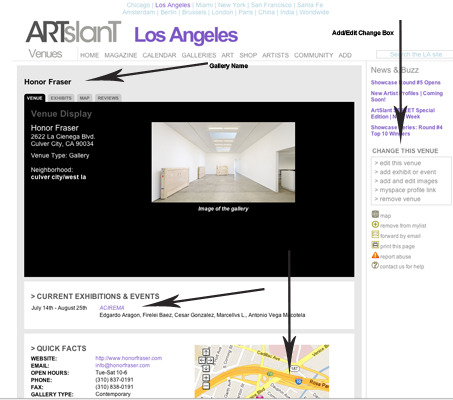This screenshot has height=400, width=453.
Task: Visit the honorfraser.com website link
Action: point(129,358)
